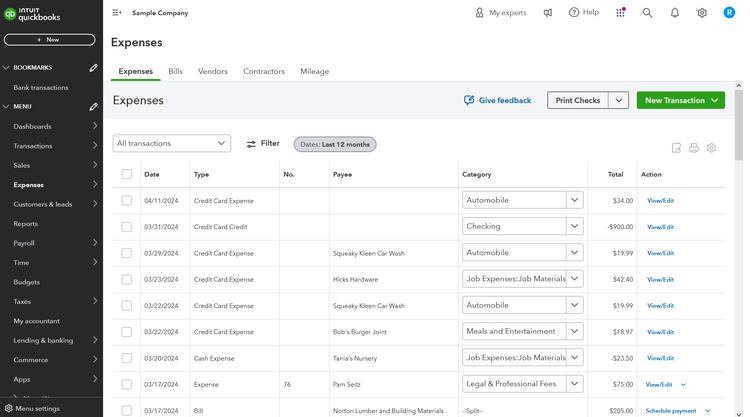750x417 pixels.
Task: Open the notifications bell
Action: (674, 12)
